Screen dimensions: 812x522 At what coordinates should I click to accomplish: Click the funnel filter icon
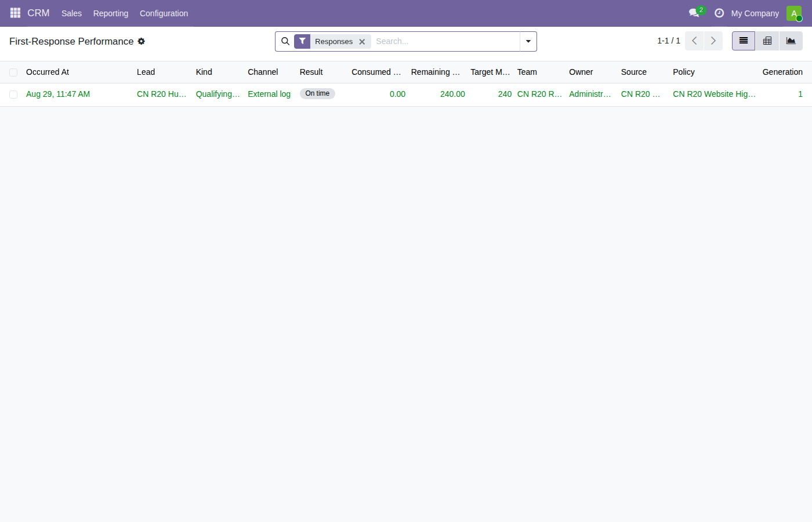coord(302,41)
